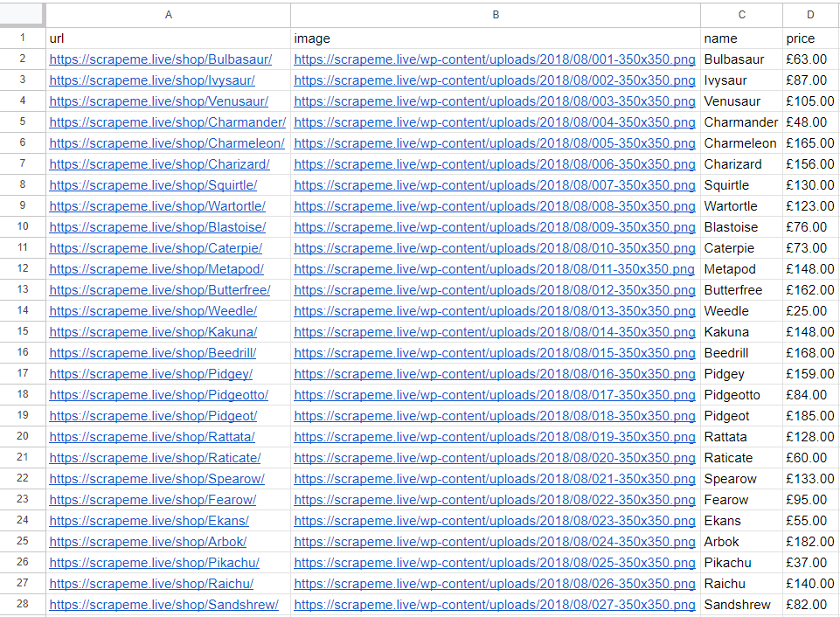
Task: Select the Raichu name cell
Action: pyautogui.click(x=741, y=584)
